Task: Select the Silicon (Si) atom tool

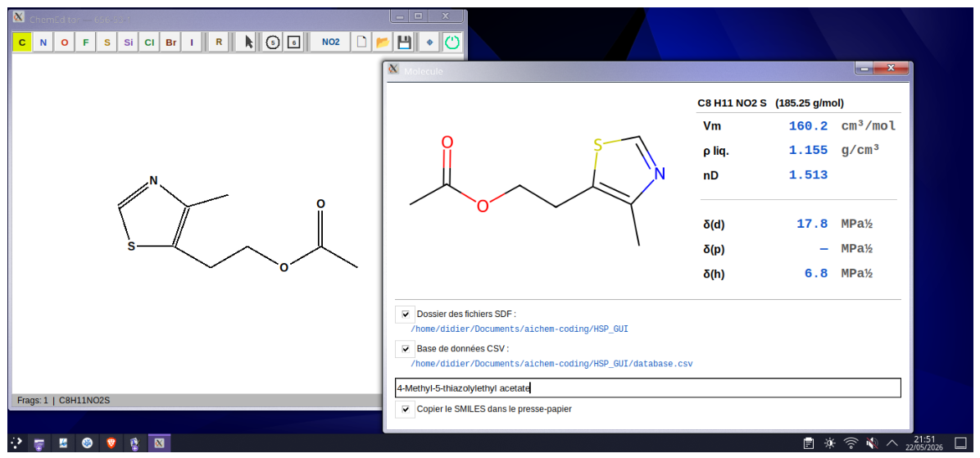Action: 128,43
